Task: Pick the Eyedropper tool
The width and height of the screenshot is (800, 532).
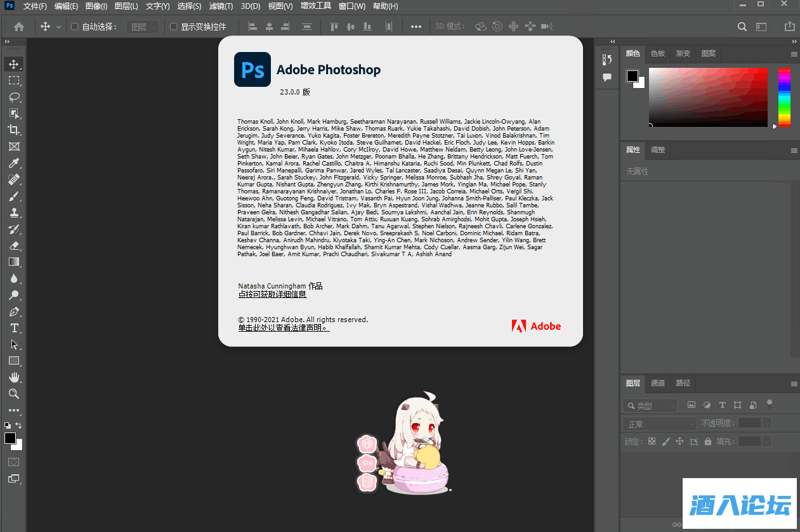Action: [x=14, y=163]
